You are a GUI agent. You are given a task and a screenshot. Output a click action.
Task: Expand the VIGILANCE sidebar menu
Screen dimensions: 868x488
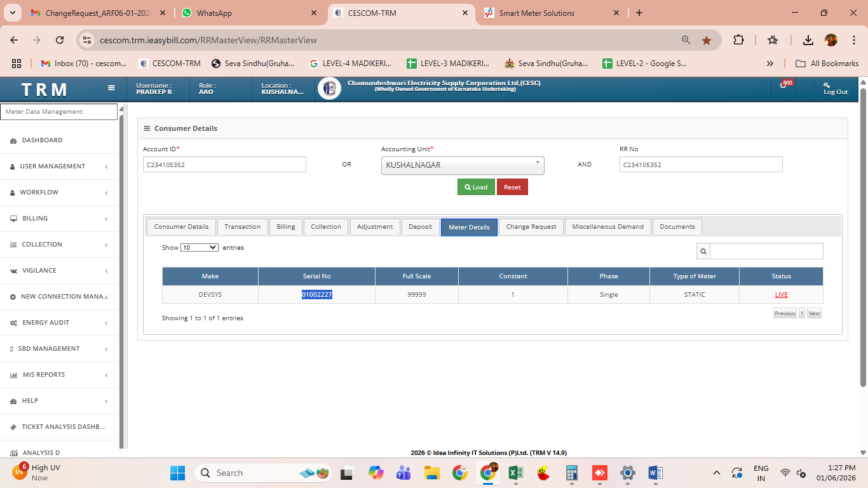point(58,271)
